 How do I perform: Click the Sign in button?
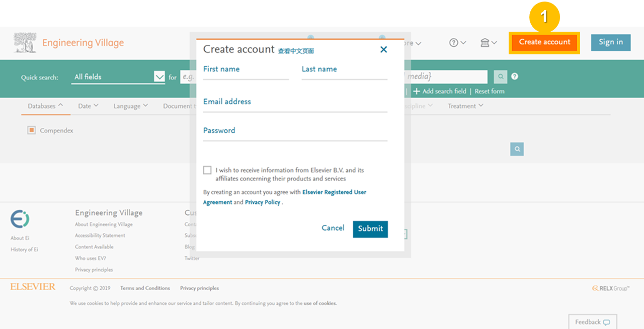coord(611,42)
